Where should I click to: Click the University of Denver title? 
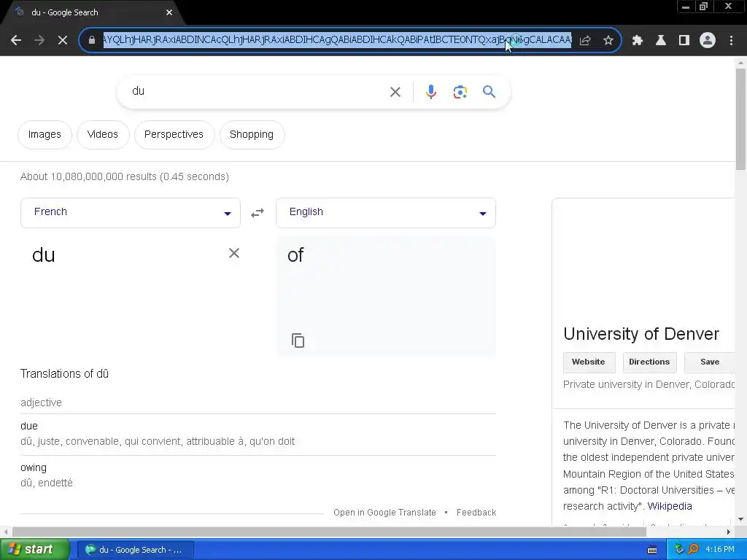point(640,334)
